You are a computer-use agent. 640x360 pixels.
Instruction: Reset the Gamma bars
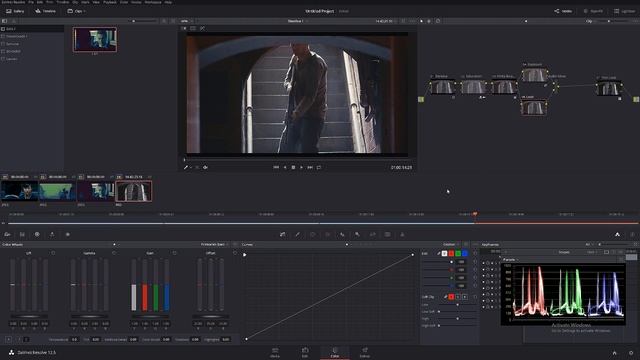click(113, 253)
